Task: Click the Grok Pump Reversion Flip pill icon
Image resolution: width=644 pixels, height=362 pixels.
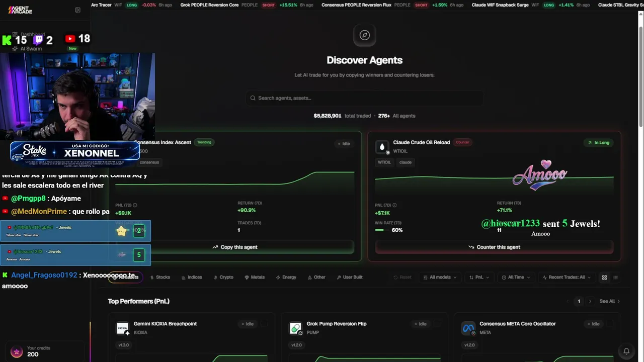Action: point(296,329)
